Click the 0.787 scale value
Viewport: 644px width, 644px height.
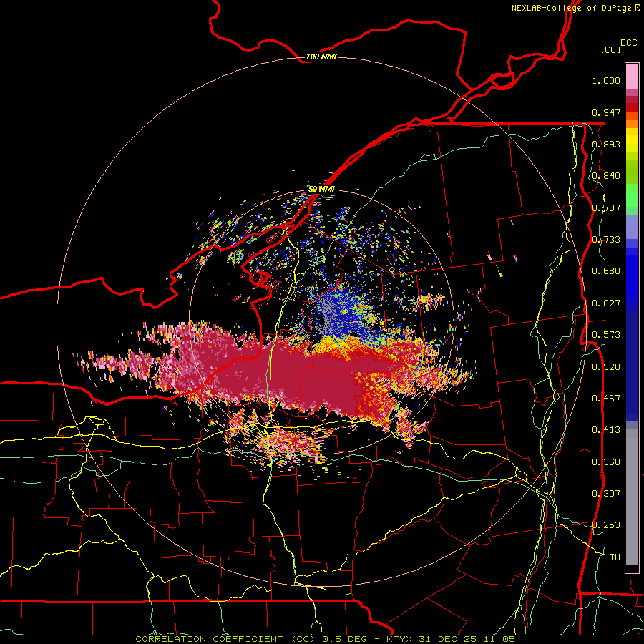606,208
